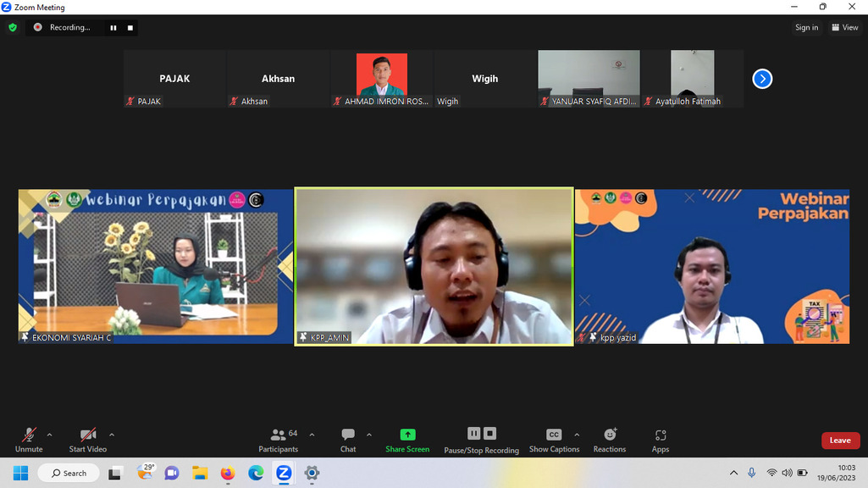Screen dimensions: 868x488
Task: Show next participants with the blue arrow
Action: pyautogui.click(x=762, y=79)
